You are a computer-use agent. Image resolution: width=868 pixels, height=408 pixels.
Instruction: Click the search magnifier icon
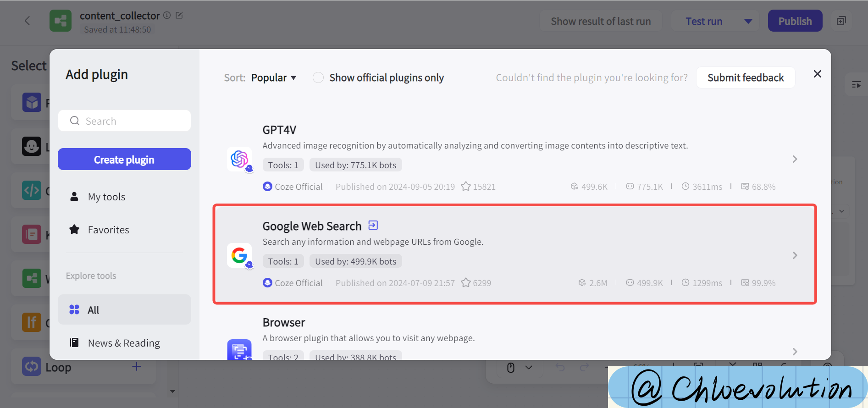pyautogui.click(x=75, y=121)
